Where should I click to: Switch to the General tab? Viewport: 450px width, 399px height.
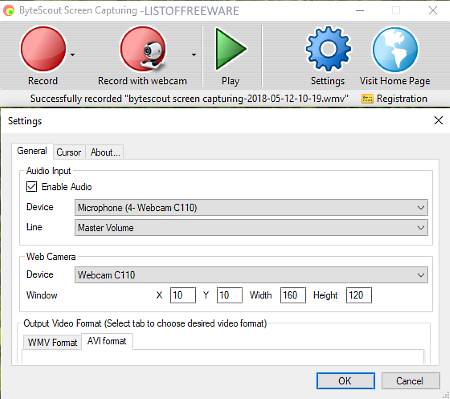pos(32,151)
